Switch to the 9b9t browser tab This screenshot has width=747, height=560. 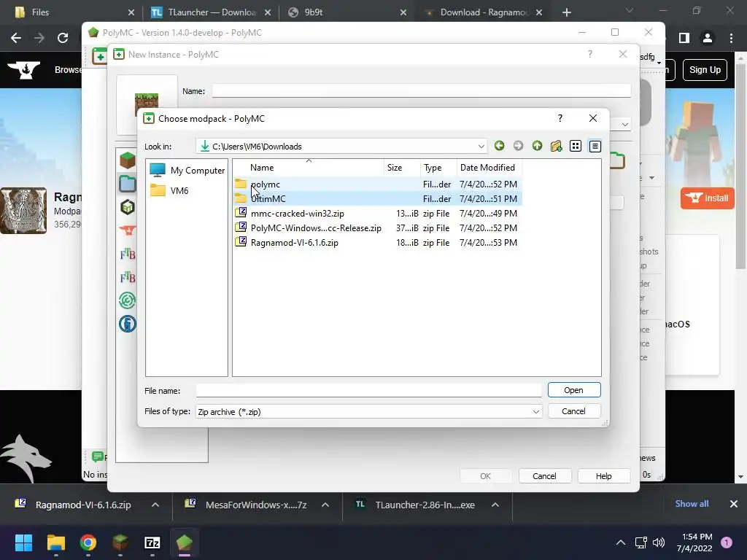pos(347,12)
